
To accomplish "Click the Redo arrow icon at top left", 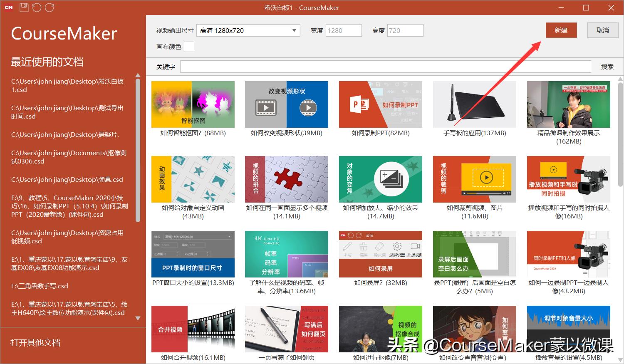I will pos(49,7).
